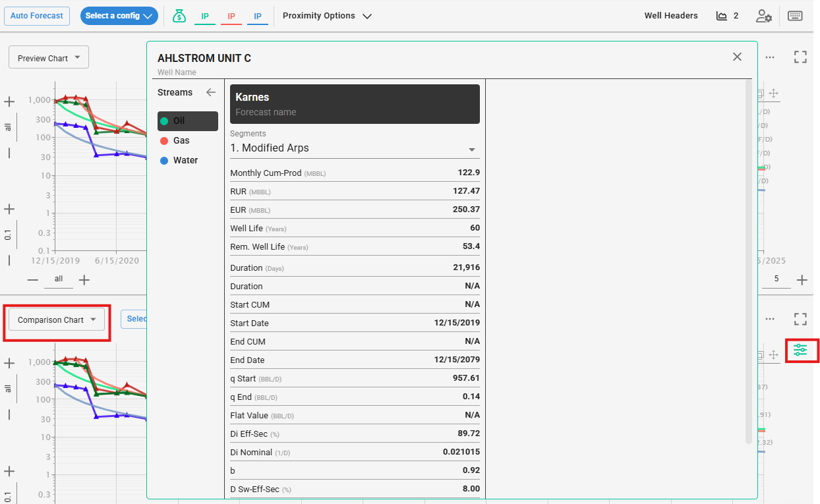Click the D Sw-Eff-Sec value 8.00
The image size is (820, 504).
point(471,489)
